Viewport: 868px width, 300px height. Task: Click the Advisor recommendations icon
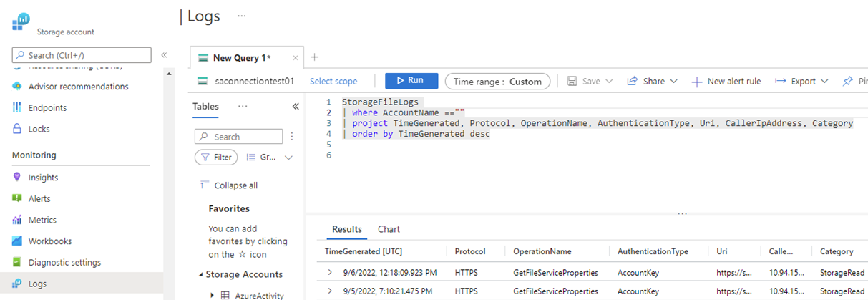[x=17, y=87]
